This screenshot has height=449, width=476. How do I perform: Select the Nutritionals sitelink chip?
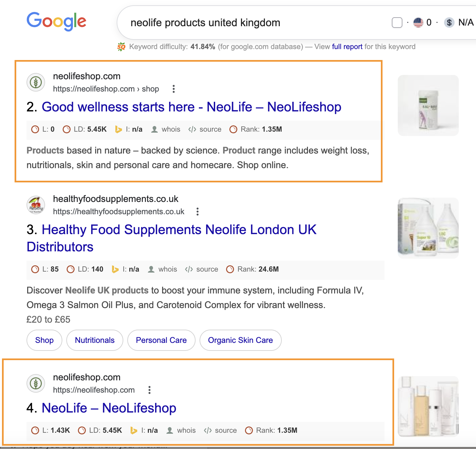click(95, 340)
